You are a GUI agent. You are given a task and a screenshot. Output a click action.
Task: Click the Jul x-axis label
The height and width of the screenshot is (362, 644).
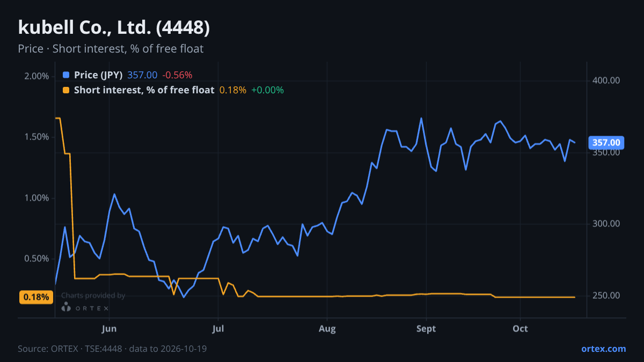pyautogui.click(x=218, y=328)
